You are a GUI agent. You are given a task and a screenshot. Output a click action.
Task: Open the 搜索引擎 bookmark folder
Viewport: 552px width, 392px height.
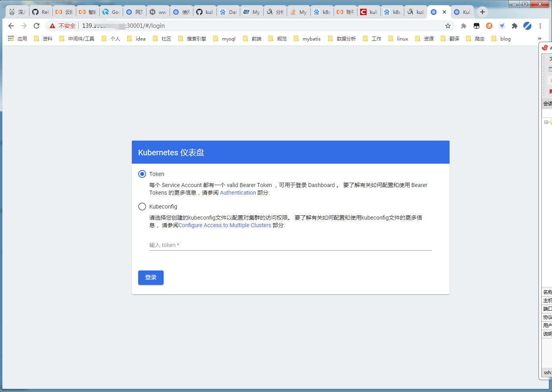pyautogui.click(x=192, y=39)
